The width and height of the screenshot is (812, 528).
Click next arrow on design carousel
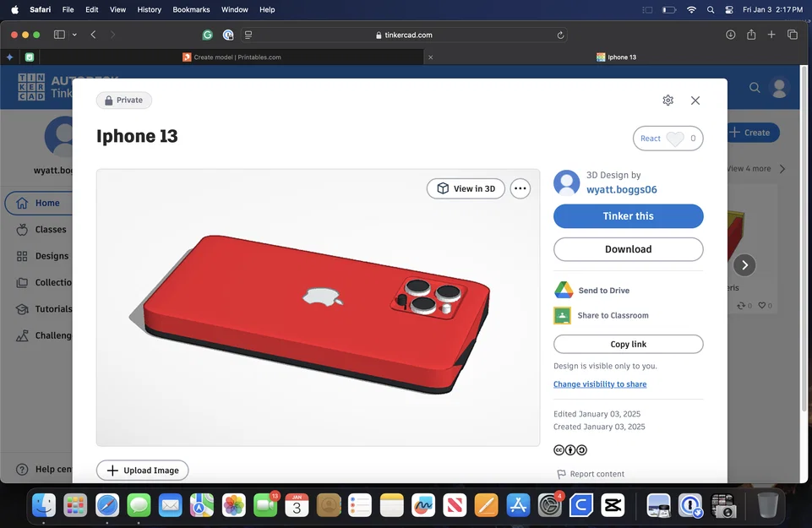[x=744, y=265]
